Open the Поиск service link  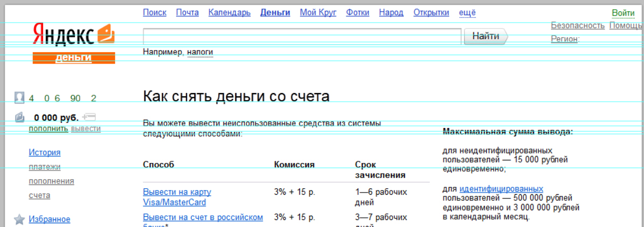tap(155, 13)
